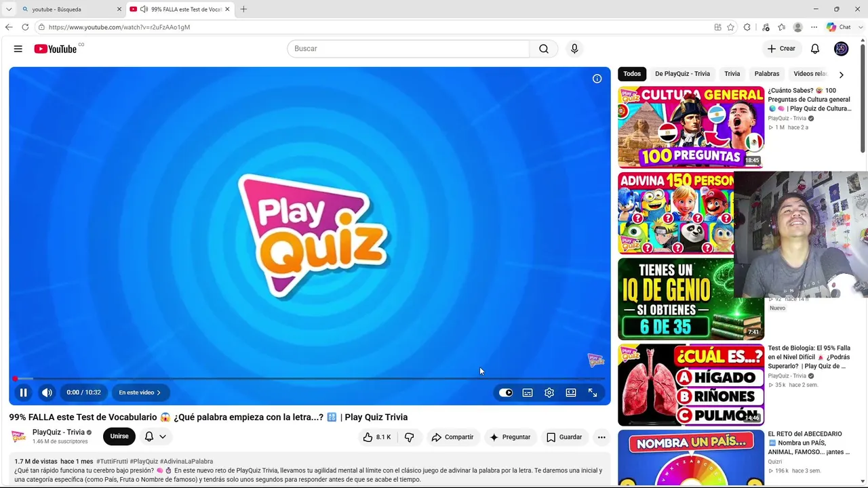Switch to the '99% FALLA' browser tab
The image size is (868, 488).
click(x=180, y=9)
